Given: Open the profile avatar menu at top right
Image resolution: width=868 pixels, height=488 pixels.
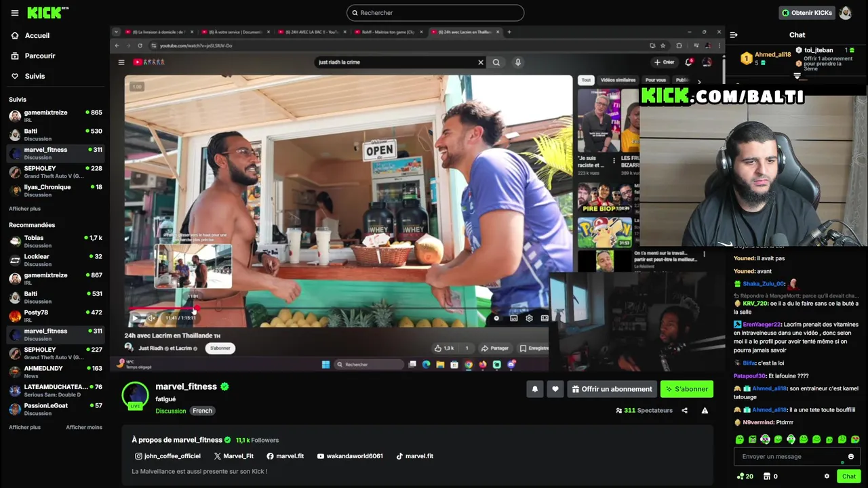Looking at the screenshot, I should (845, 13).
